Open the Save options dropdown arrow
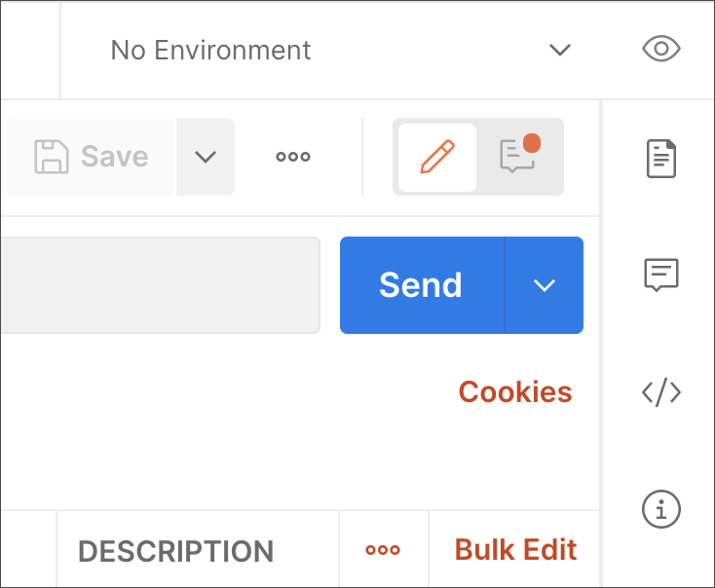The image size is (715, 588). tap(206, 157)
